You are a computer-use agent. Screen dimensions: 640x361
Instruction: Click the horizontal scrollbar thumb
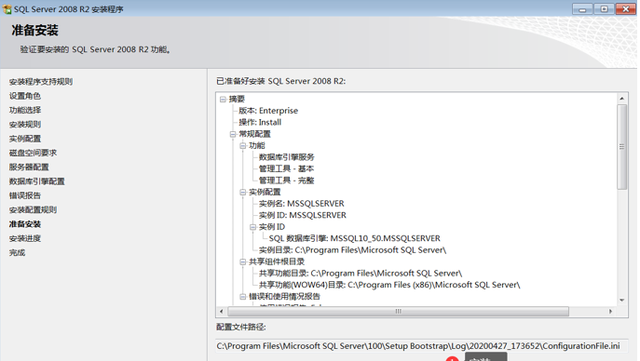398,311
